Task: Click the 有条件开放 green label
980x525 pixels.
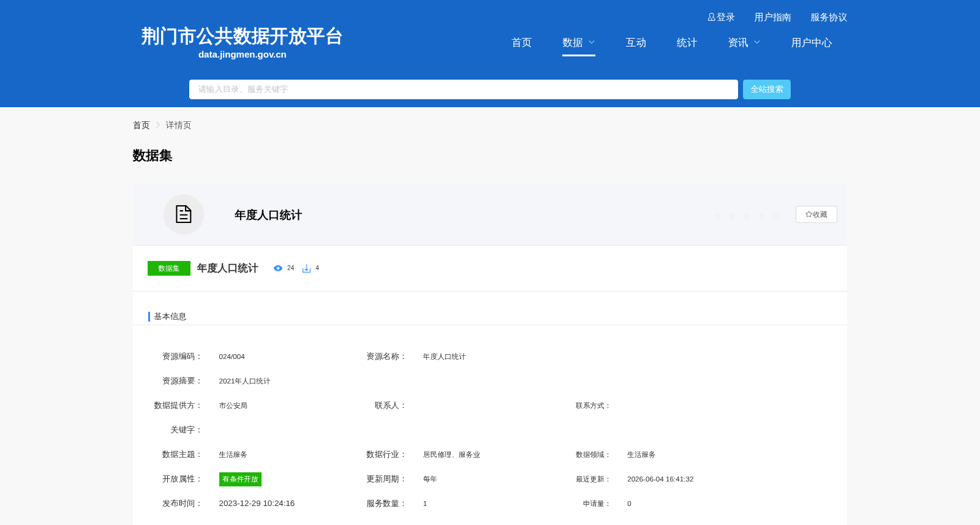Action: click(x=240, y=479)
